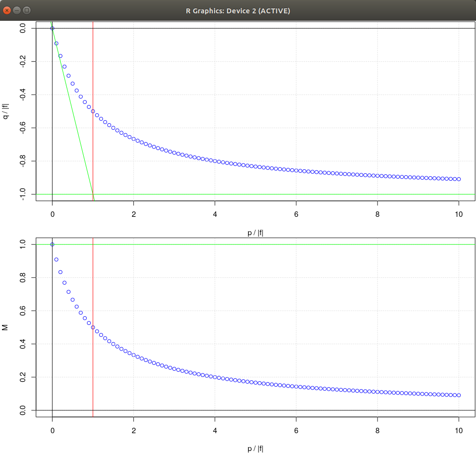Click y-axis tick "-0.2" of the q plot
The image size is (476, 453).
pos(23,61)
